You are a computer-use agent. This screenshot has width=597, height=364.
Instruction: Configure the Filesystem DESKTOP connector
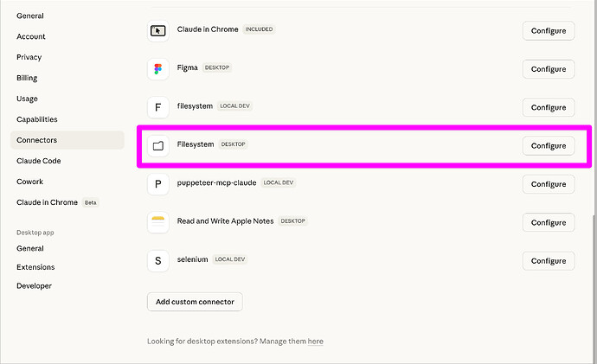(x=549, y=145)
